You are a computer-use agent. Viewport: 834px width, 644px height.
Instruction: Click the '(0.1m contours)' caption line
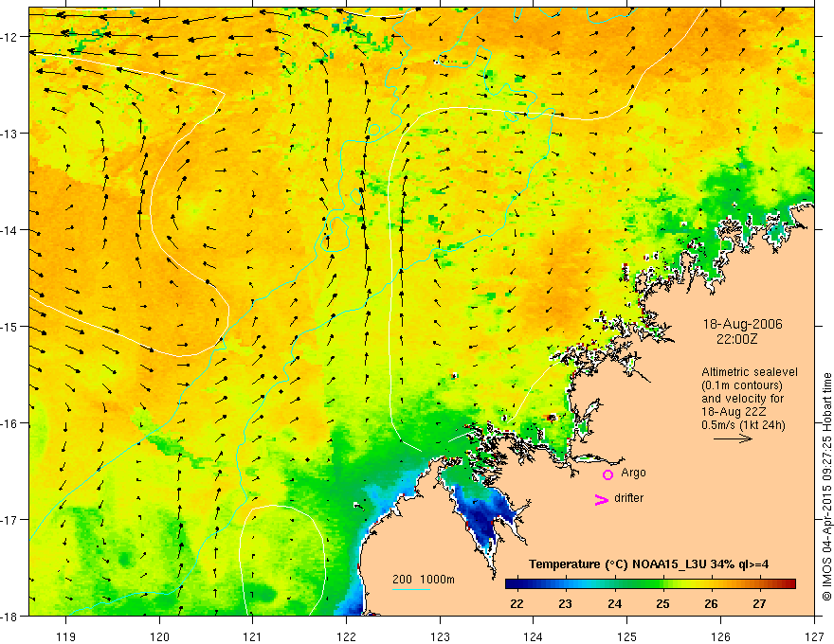click(x=742, y=385)
